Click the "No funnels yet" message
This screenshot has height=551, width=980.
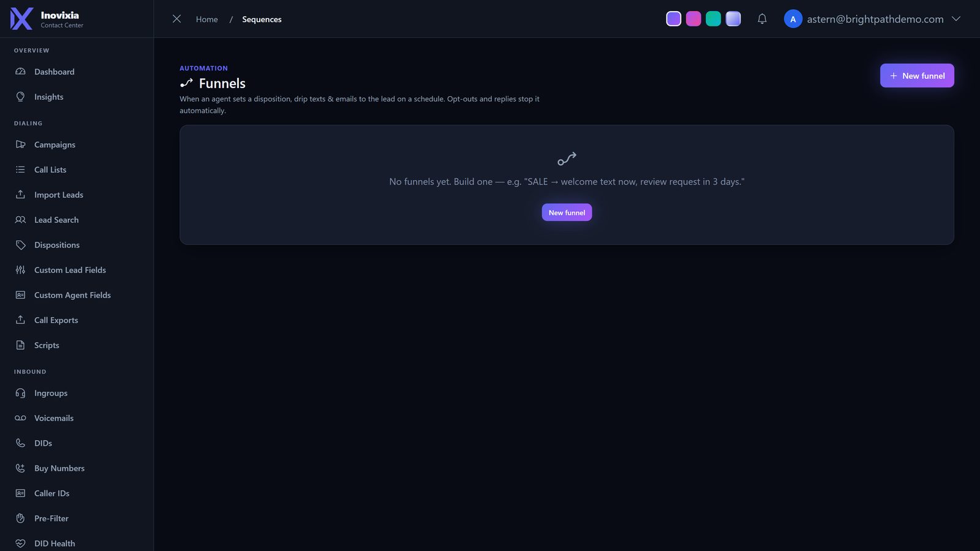click(x=567, y=182)
